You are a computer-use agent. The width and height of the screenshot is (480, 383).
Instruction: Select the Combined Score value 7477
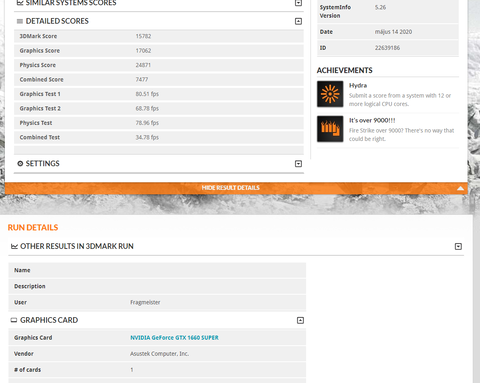tap(142, 79)
